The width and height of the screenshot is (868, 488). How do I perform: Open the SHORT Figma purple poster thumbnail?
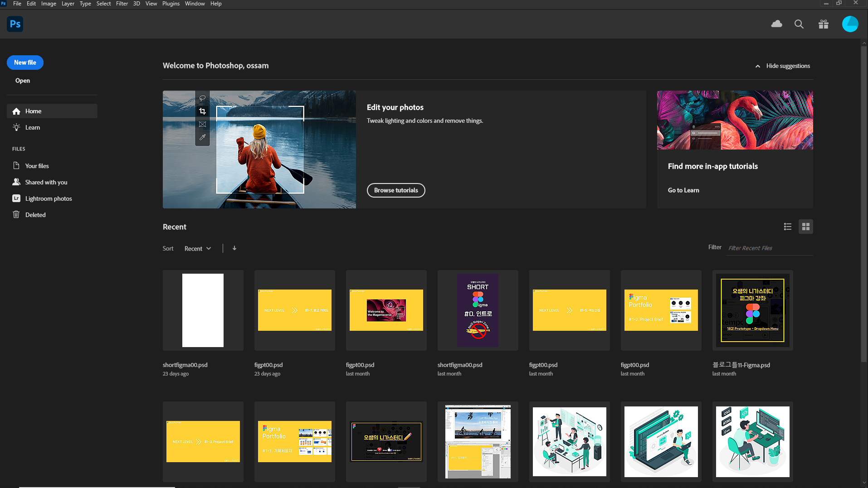click(x=478, y=310)
